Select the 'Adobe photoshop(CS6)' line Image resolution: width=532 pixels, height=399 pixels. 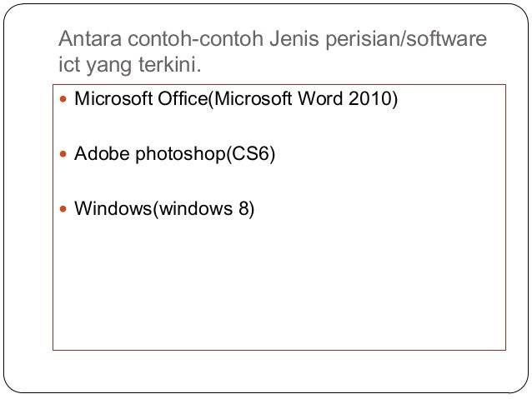click(174, 154)
